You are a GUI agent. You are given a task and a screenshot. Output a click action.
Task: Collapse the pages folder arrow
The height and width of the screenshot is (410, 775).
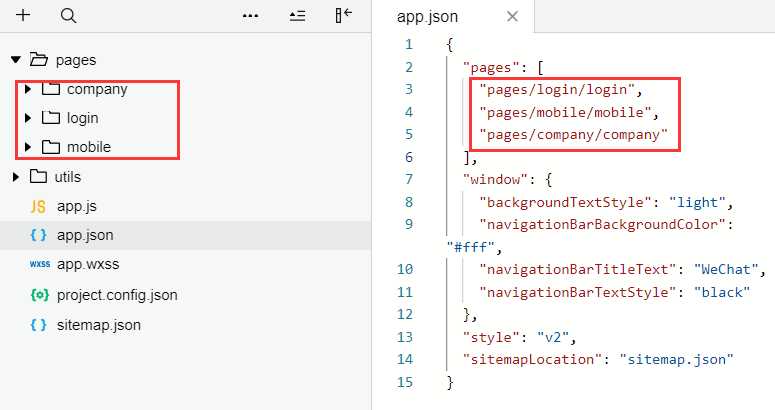(x=16, y=60)
